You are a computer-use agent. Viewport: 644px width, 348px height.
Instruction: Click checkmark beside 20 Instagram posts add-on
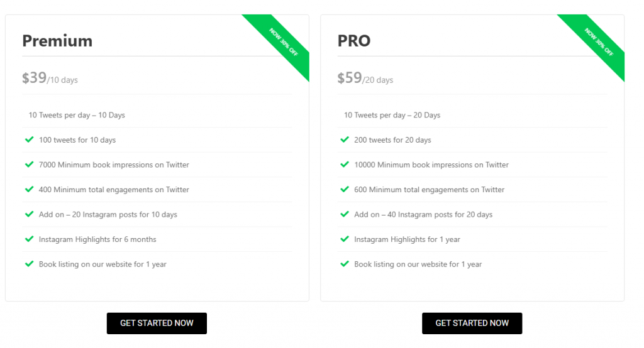[x=29, y=214]
